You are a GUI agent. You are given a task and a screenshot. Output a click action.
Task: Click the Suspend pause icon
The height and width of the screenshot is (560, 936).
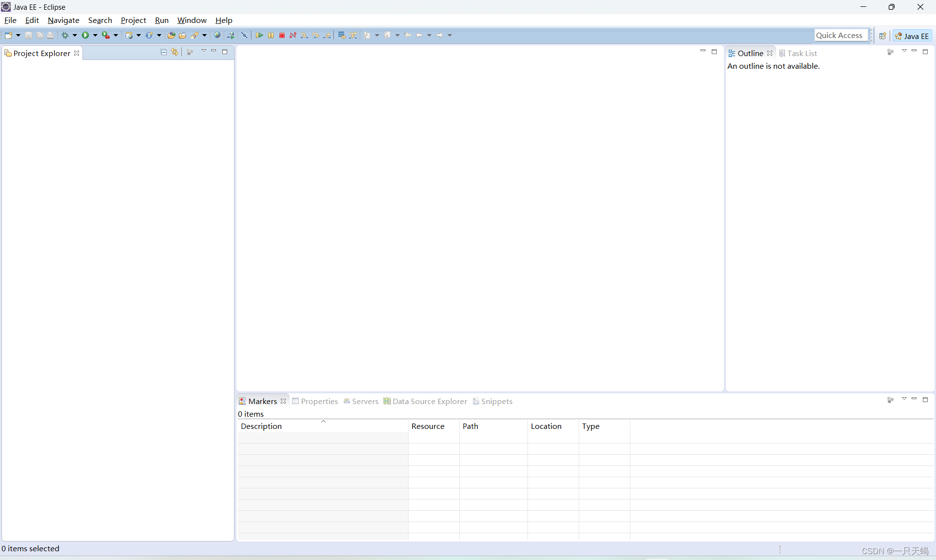coord(271,35)
